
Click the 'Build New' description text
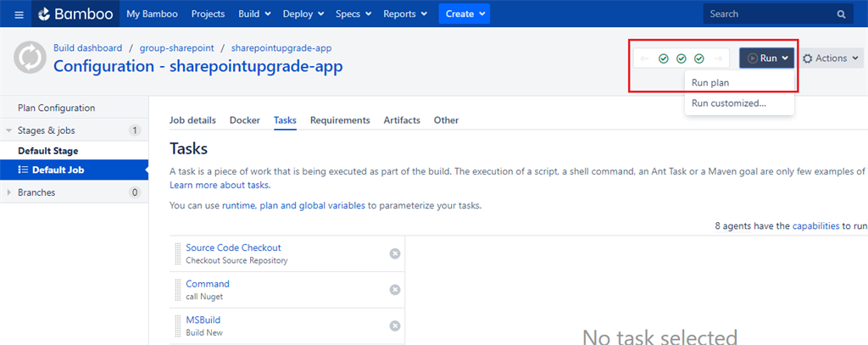[x=204, y=333]
